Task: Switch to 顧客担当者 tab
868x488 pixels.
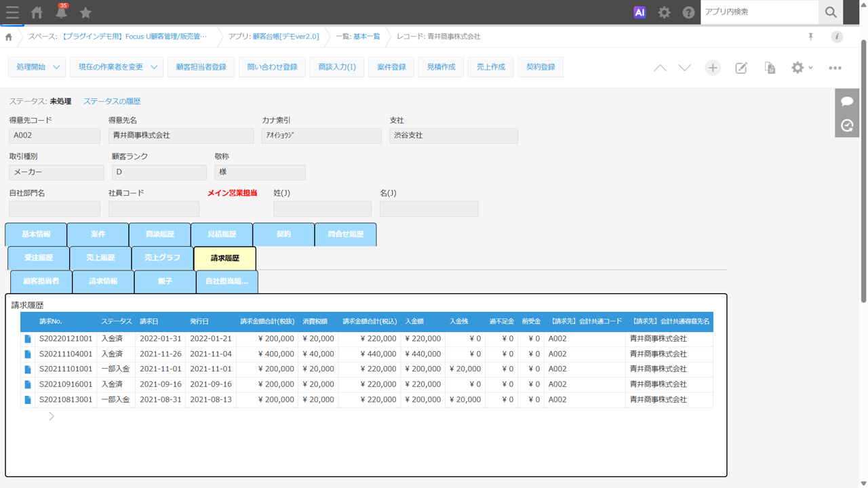Action: point(41,281)
